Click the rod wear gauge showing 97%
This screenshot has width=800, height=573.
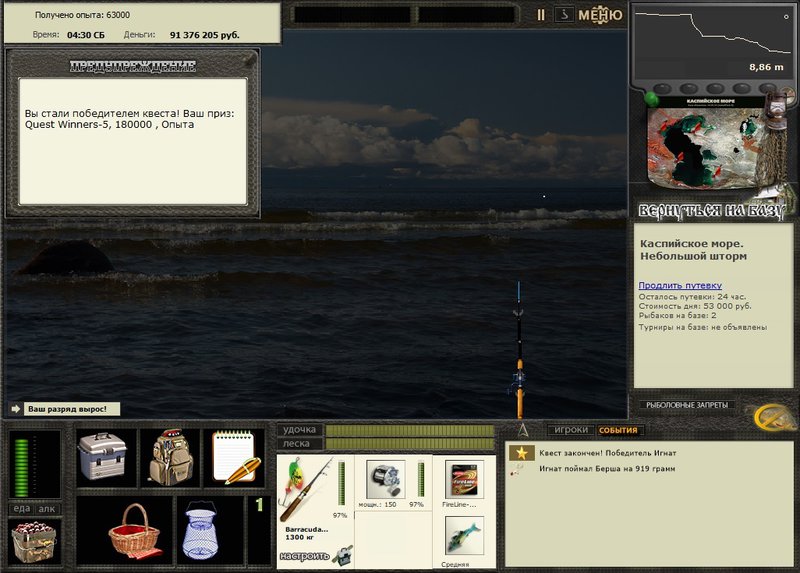341,484
